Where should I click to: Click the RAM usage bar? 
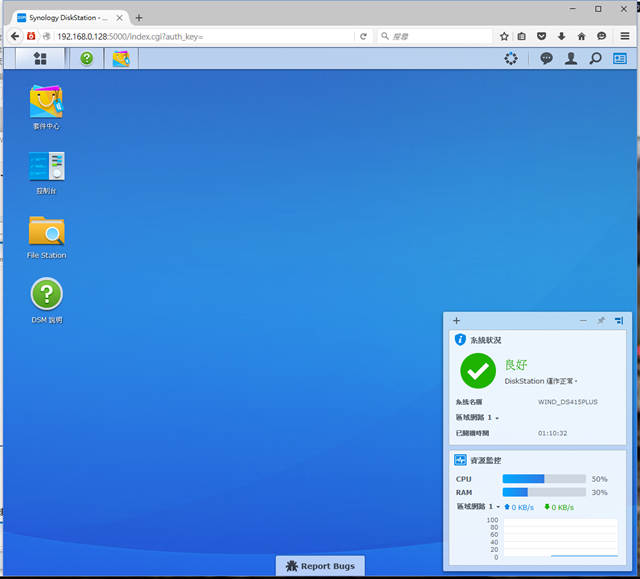pos(544,492)
